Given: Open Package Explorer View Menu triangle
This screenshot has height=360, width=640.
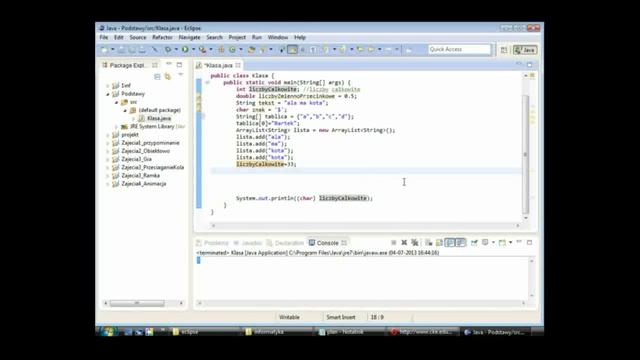Looking at the screenshot, I should (180, 75).
